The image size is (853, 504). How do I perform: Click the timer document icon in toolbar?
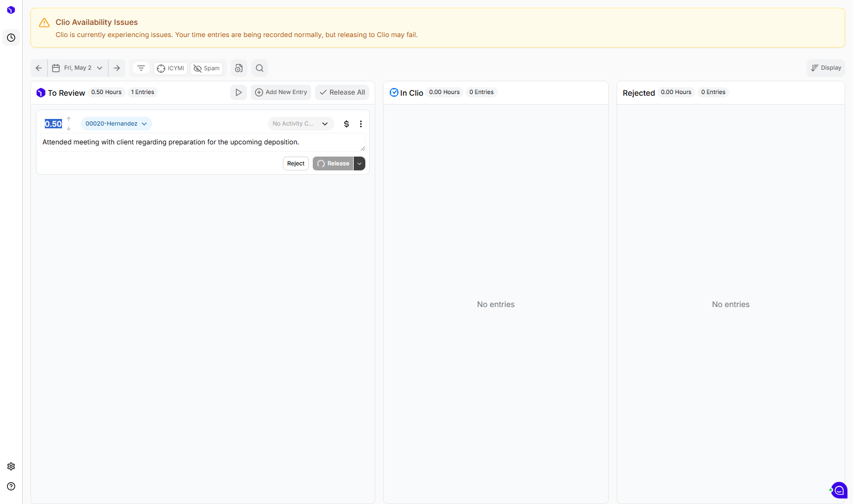[239, 68]
